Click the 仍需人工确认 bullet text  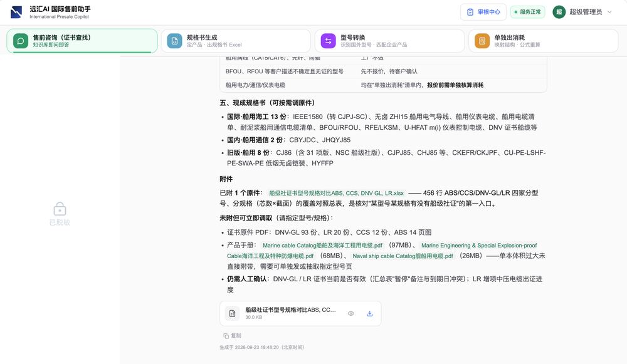pyautogui.click(x=385, y=284)
